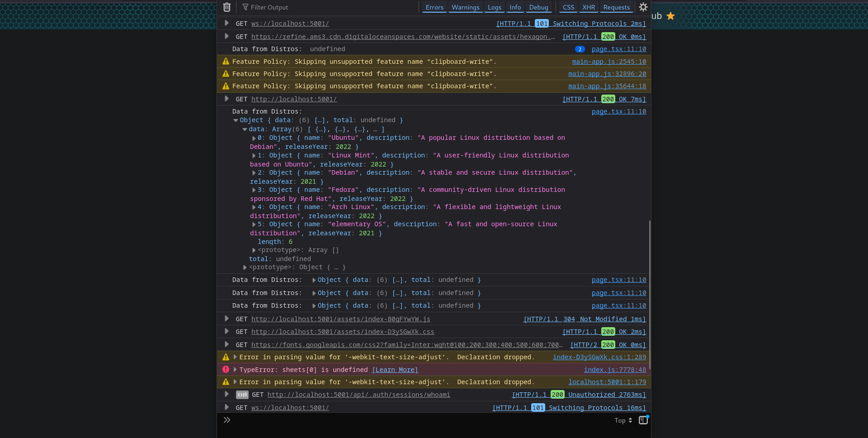Click the 304 Not Modified status link
This screenshot has width=868, height=438.
pos(585,319)
